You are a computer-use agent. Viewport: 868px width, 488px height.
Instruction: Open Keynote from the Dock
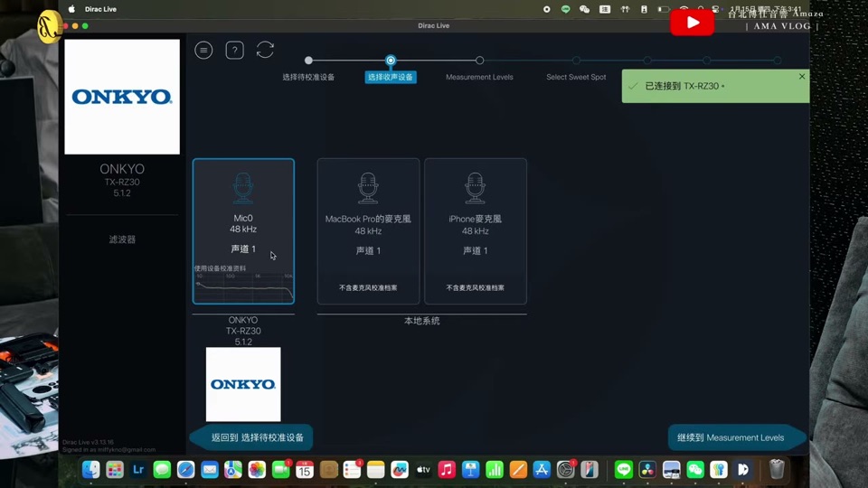coord(470,470)
